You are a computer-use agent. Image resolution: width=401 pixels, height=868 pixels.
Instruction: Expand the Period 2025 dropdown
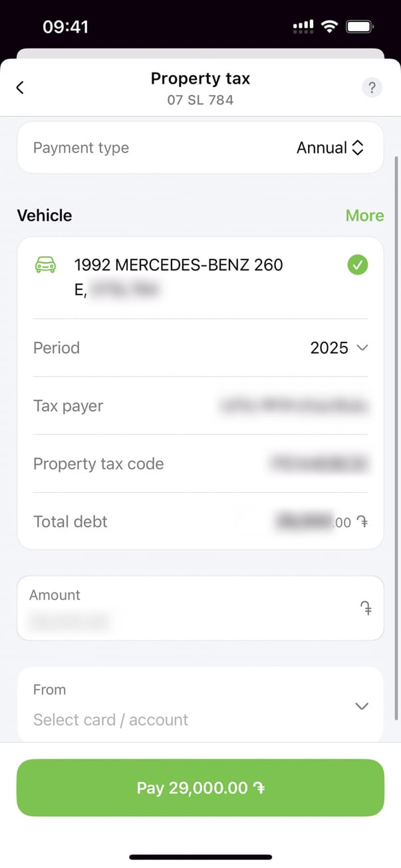pyautogui.click(x=338, y=348)
